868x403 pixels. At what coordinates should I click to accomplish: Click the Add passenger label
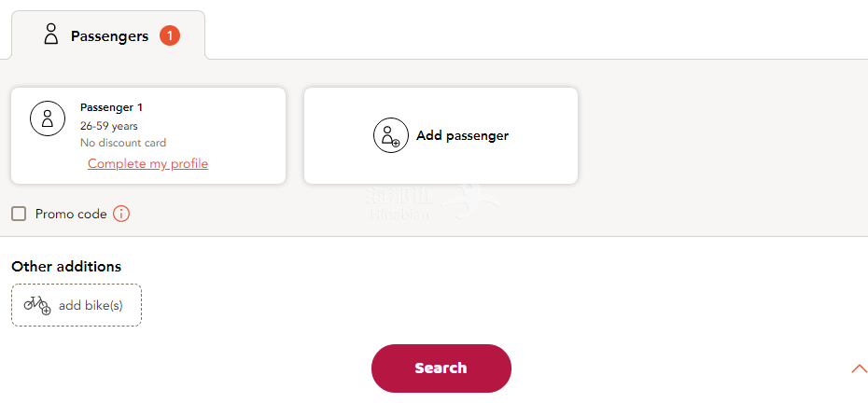tap(462, 135)
